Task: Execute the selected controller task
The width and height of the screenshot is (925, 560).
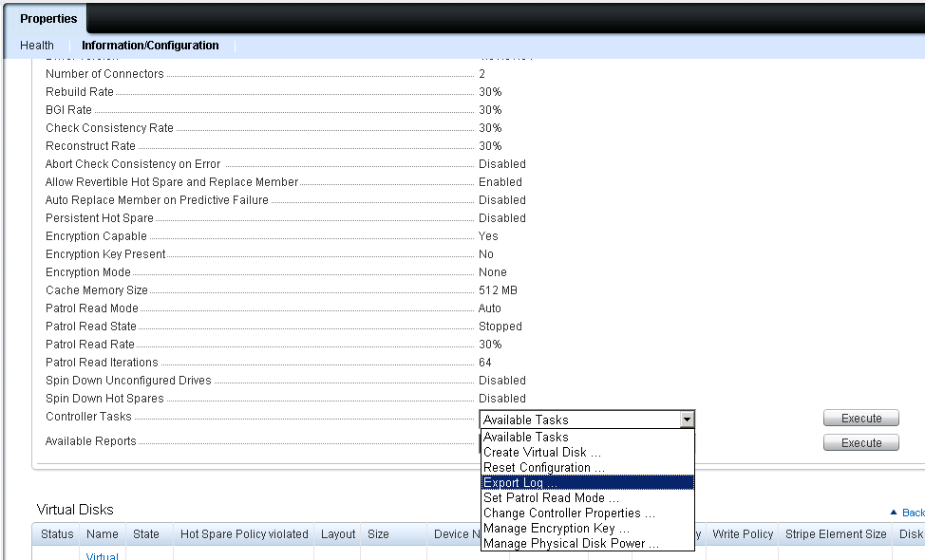Action: tap(859, 418)
